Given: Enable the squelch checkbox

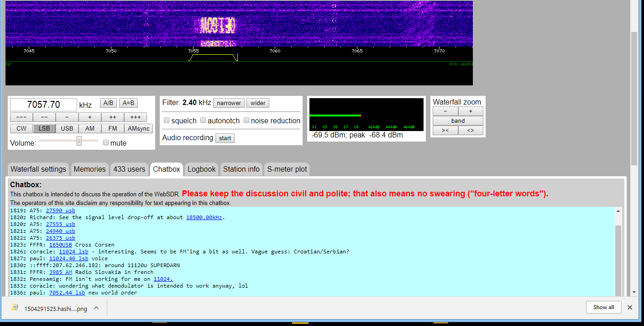Looking at the screenshot, I should (x=167, y=121).
